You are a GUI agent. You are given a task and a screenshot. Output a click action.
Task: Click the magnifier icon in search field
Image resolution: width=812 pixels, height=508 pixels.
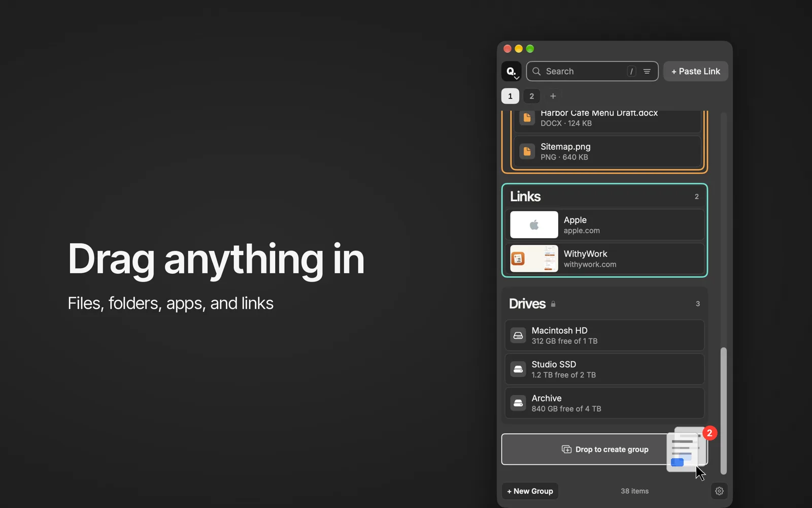click(x=536, y=72)
